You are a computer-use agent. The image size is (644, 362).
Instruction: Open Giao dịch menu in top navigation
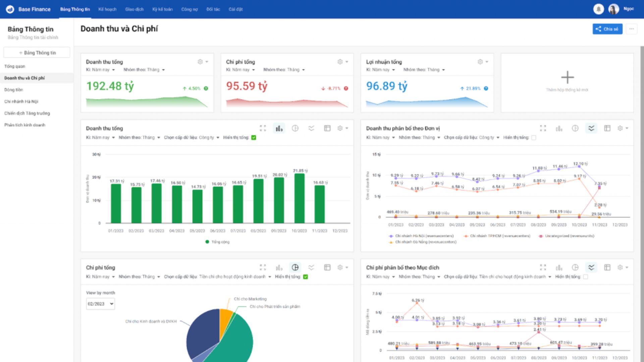tap(134, 9)
